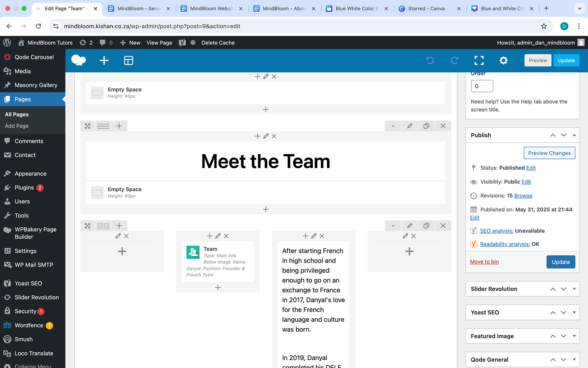Change column layout of Meet the Team row
The width and height of the screenshot is (588, 368).
coord(103,126)
